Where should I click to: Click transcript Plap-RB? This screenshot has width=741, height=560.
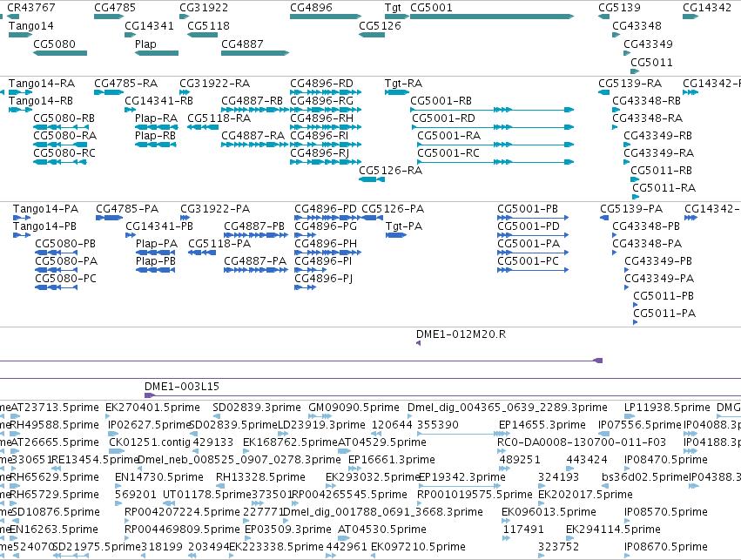coord(156,145)
